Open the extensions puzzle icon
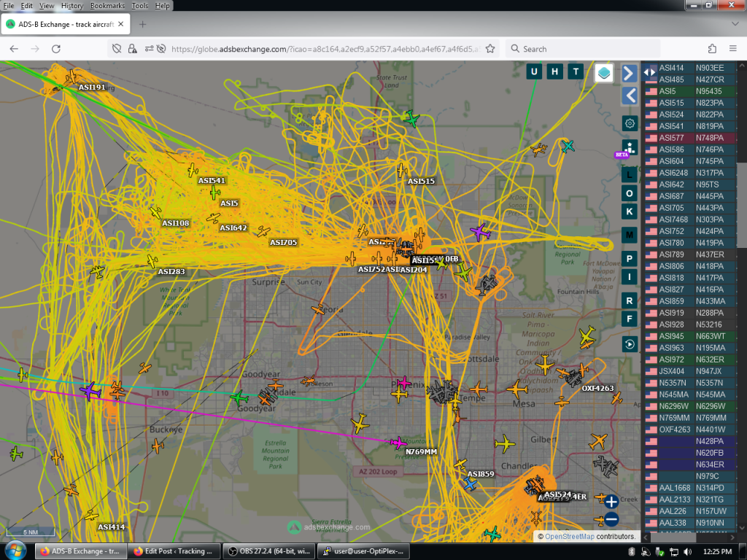 (712, 49)
